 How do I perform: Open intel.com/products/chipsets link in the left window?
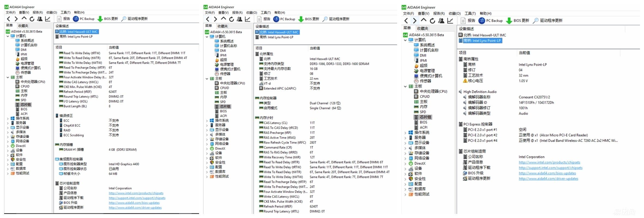coord(136,193)
